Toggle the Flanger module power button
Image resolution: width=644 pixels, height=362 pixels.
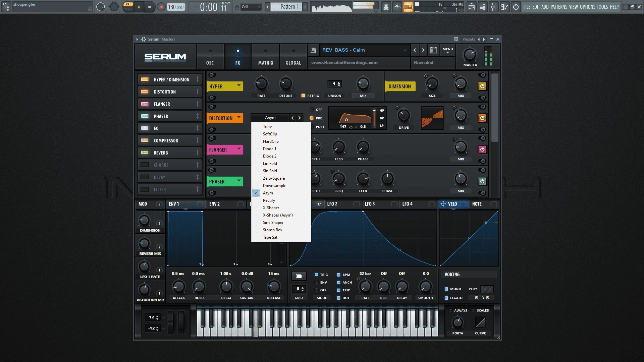tap(482, 149)
